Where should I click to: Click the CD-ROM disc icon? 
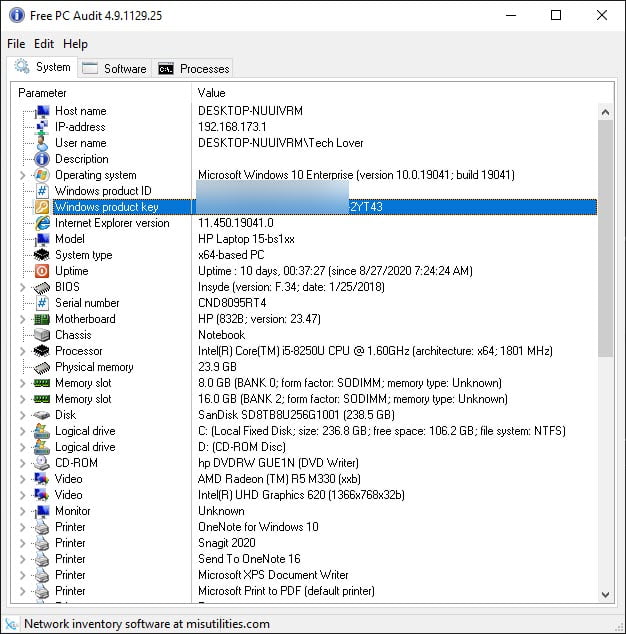click(42, 463)
